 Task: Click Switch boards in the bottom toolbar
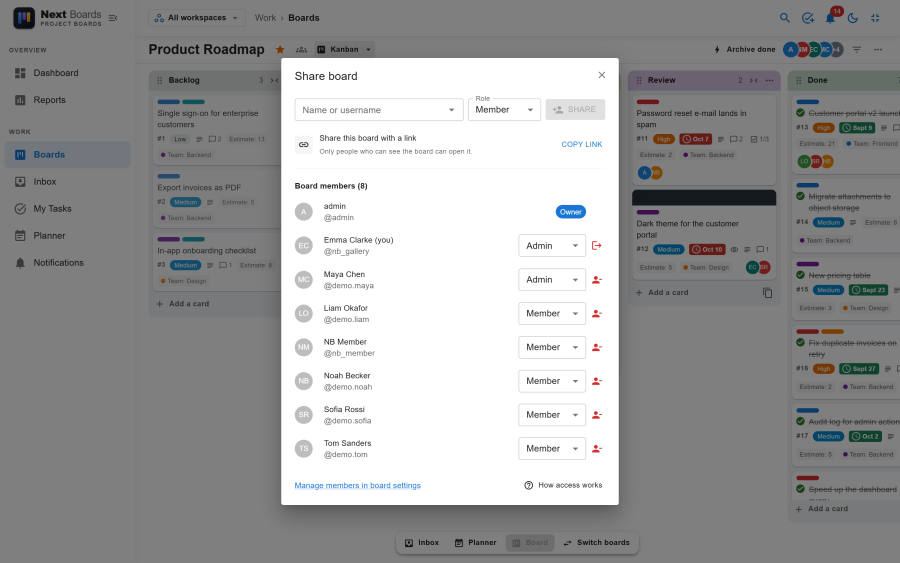point(597,543)
